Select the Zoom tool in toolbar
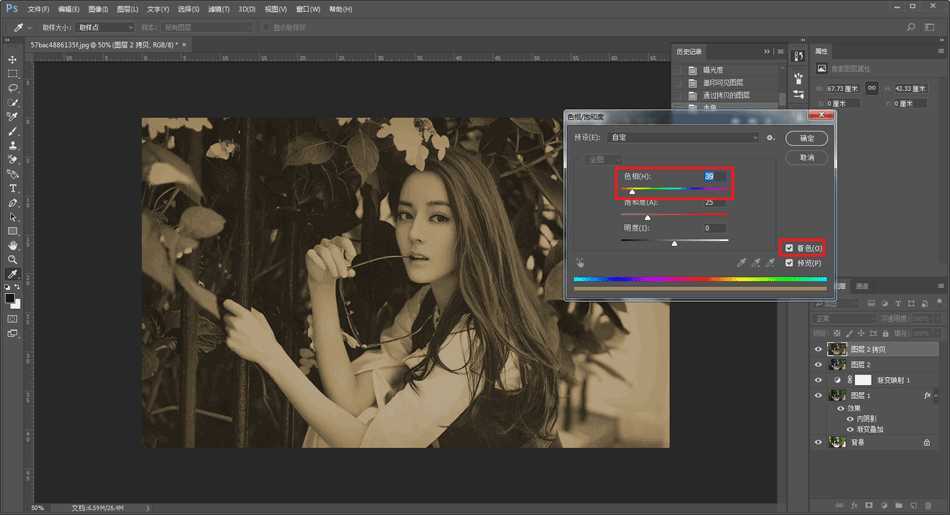Image resolution: width=950 pixels, height=515 pixels. [13, 259]
